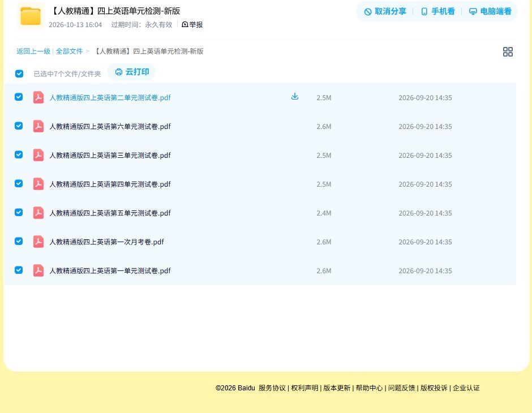
Task: Switch to grid view icon
Action: [x=508, y=51]
